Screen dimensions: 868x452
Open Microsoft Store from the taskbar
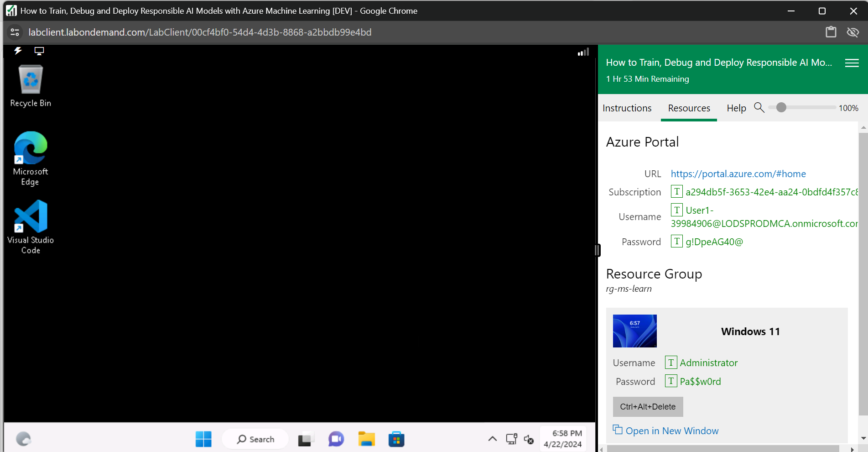[396, 439]
